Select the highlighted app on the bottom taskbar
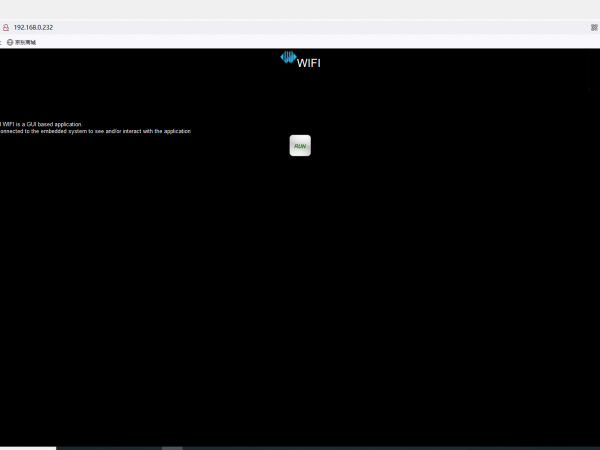Image resolution: width=600 pixels, height=450 pixels. (172, 447)
